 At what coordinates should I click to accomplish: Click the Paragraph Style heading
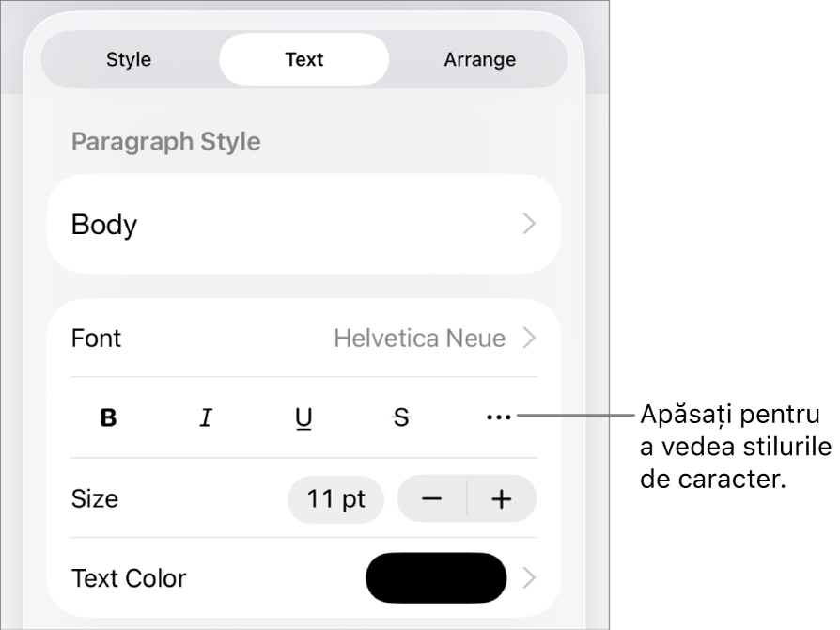point(166,142)
